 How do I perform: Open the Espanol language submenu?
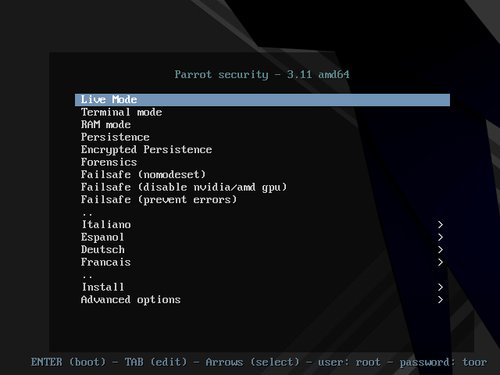(262, 237)
